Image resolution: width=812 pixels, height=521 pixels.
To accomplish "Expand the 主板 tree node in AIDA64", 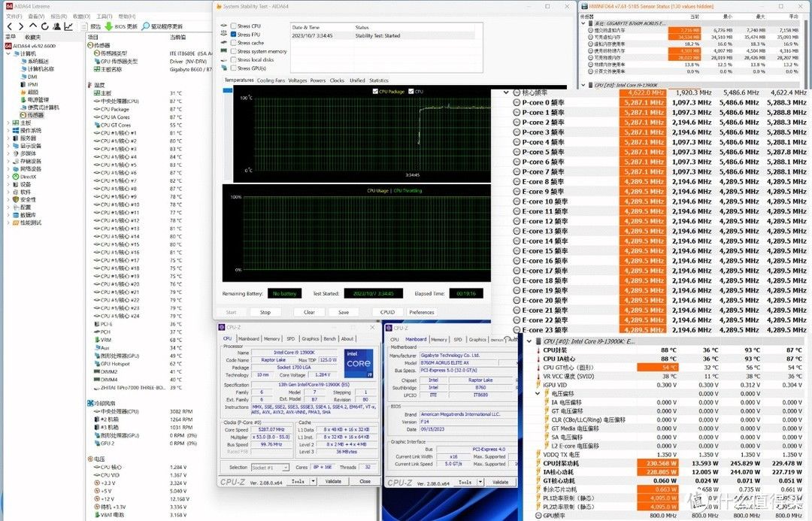I will [8, 123].
